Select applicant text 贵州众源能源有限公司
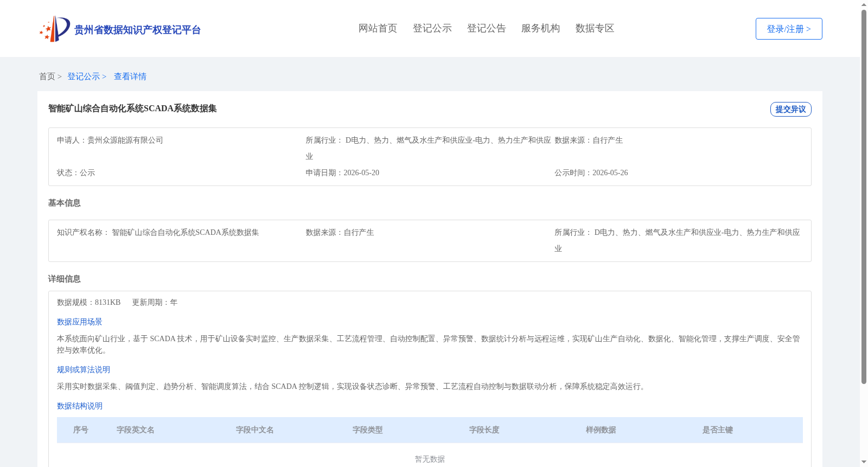The width and height of the screenshot is (868, 467). point(125,140)
